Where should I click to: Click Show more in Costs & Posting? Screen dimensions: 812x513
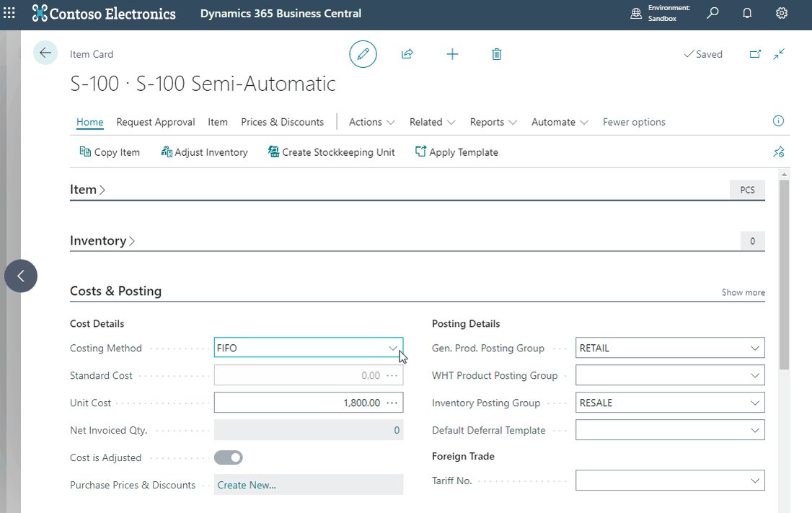point(743,292)
